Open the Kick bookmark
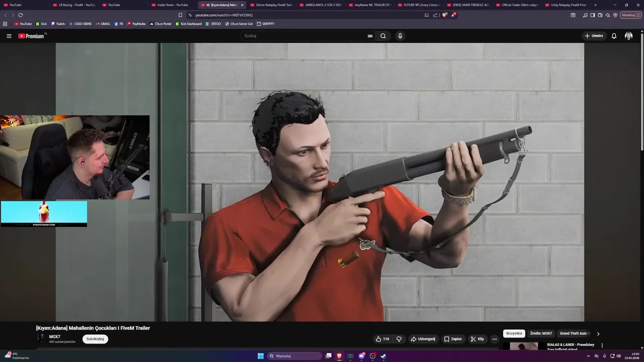 click(x=41, y=24)
